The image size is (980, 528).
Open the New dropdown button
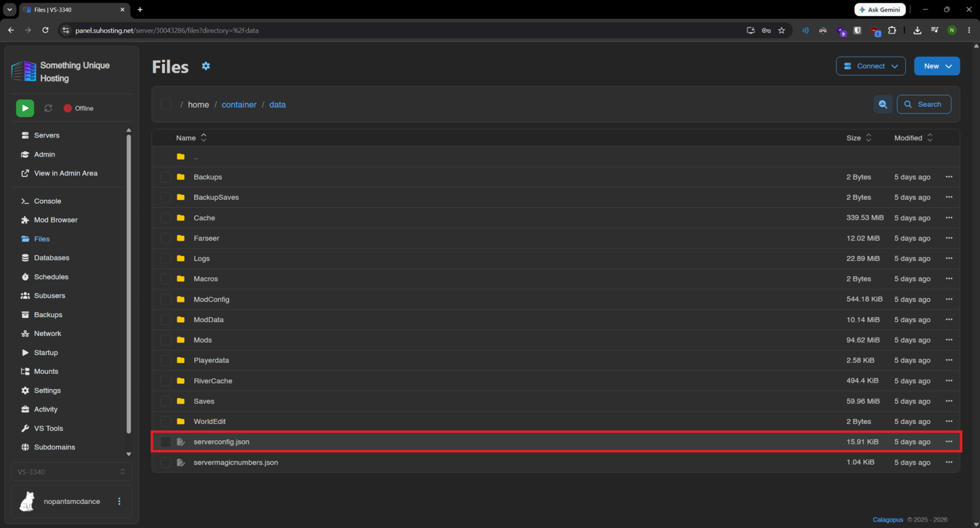pos(937,66)
